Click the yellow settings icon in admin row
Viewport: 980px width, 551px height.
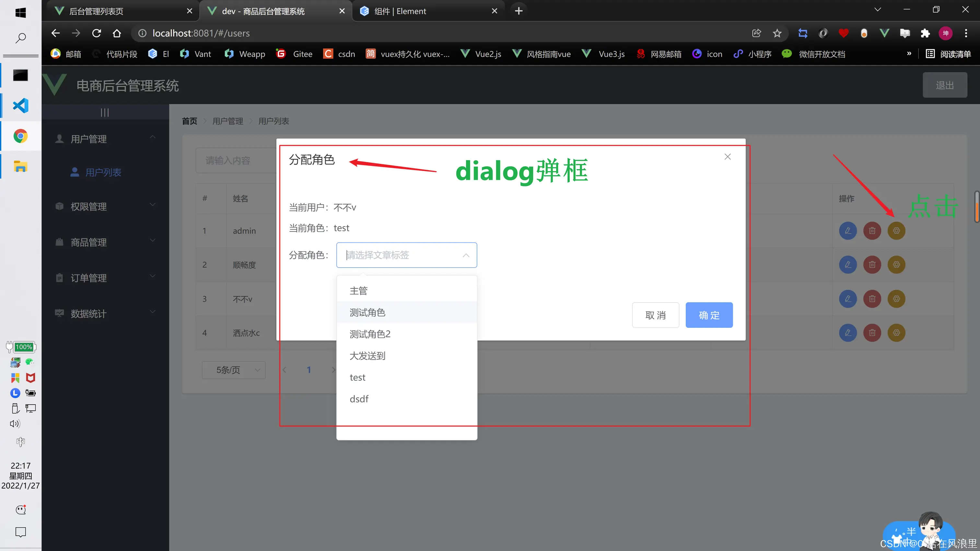click(x=896, y=230)
